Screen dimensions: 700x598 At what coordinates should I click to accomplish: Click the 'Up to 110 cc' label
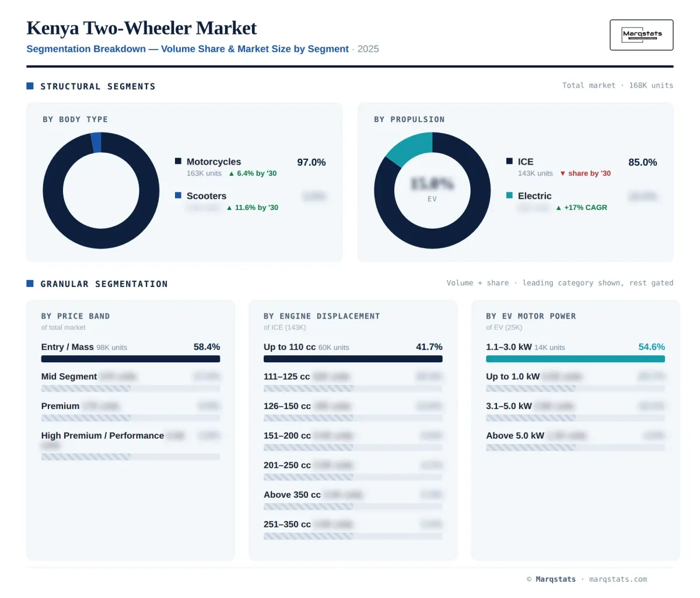[290, 347]
